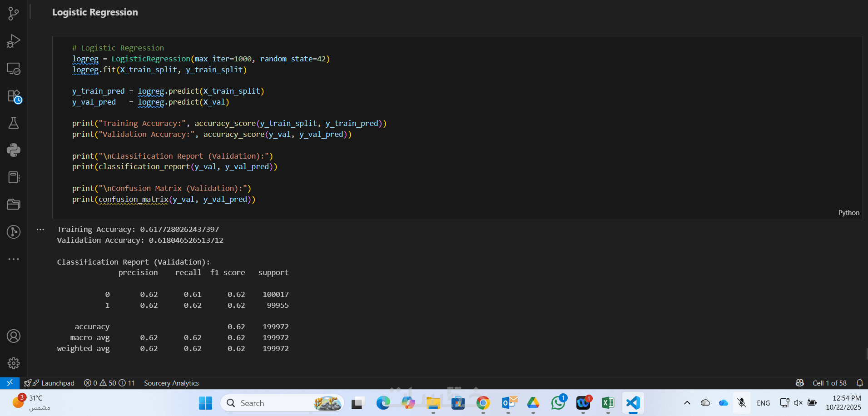Screen dimensions: 868x416
Task: Open the Remote Explorer view
Action: click(14, 69)
